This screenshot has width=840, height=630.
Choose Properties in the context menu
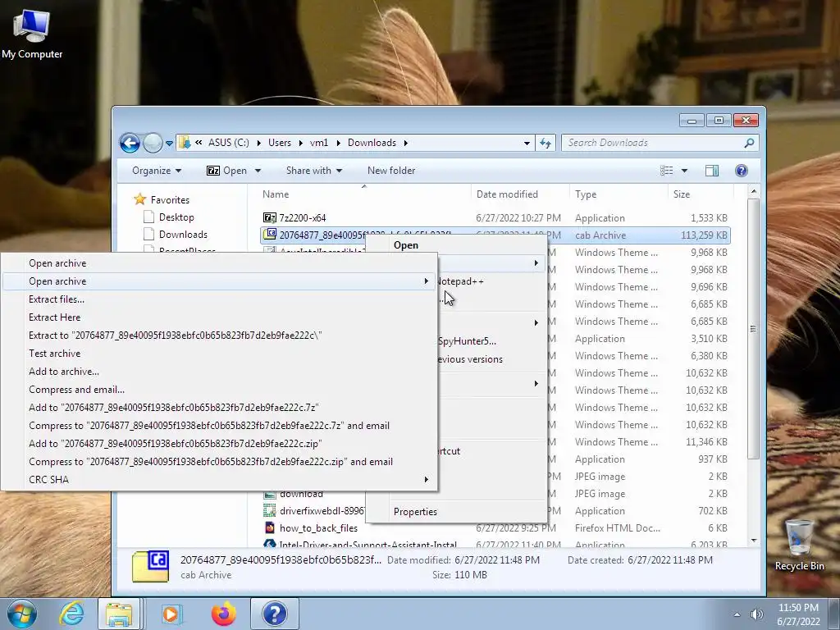pos(415,512)
